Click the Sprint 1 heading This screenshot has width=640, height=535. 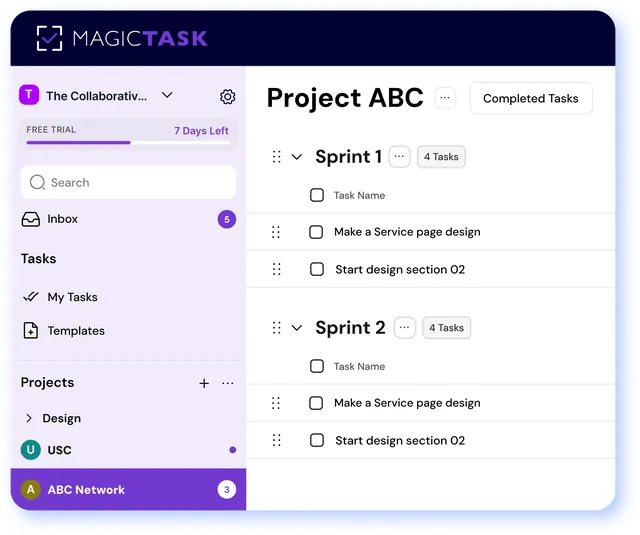tap(348, 157)
